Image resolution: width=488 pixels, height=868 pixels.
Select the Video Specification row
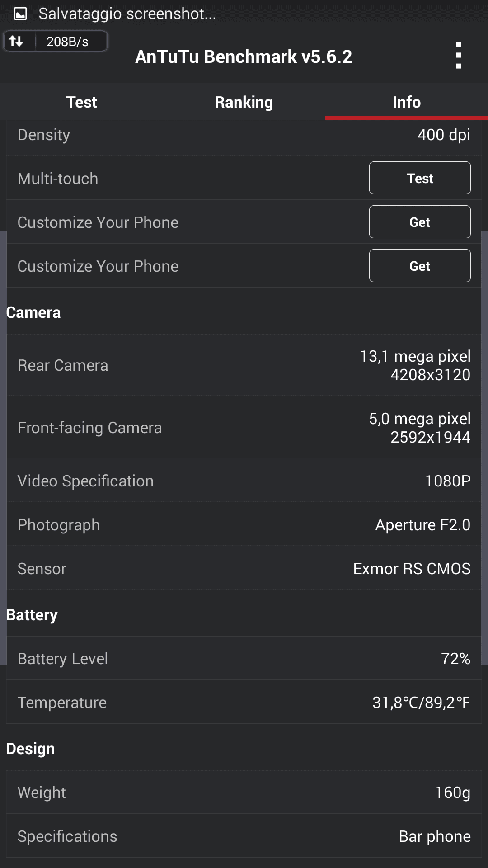(244, 481)
